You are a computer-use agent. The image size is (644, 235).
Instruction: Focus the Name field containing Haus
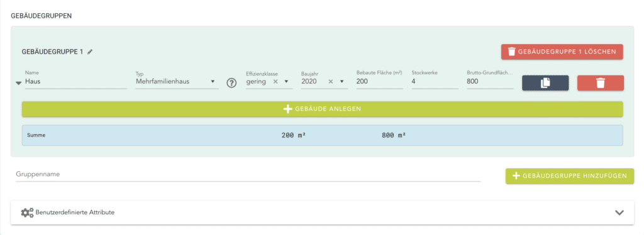point(76,81)
